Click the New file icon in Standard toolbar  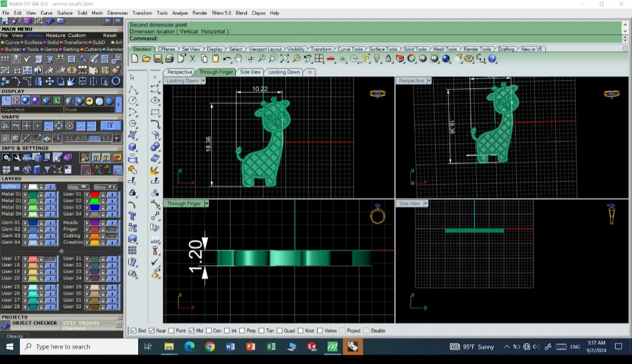tap(135, 59)
